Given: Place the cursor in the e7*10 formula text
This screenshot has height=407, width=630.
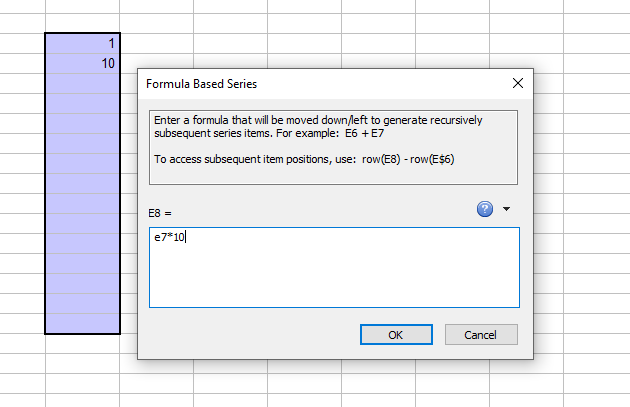Looking at the screenshot, I should pyautogui.click(x=170, y=237).
